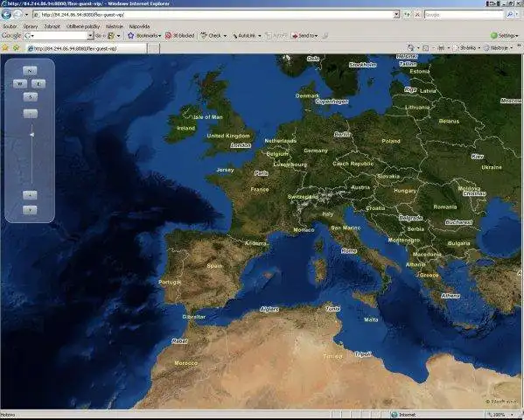Click the Add to Favorites star icon
The width and height of the screenshot is (524, 420).
16,48
